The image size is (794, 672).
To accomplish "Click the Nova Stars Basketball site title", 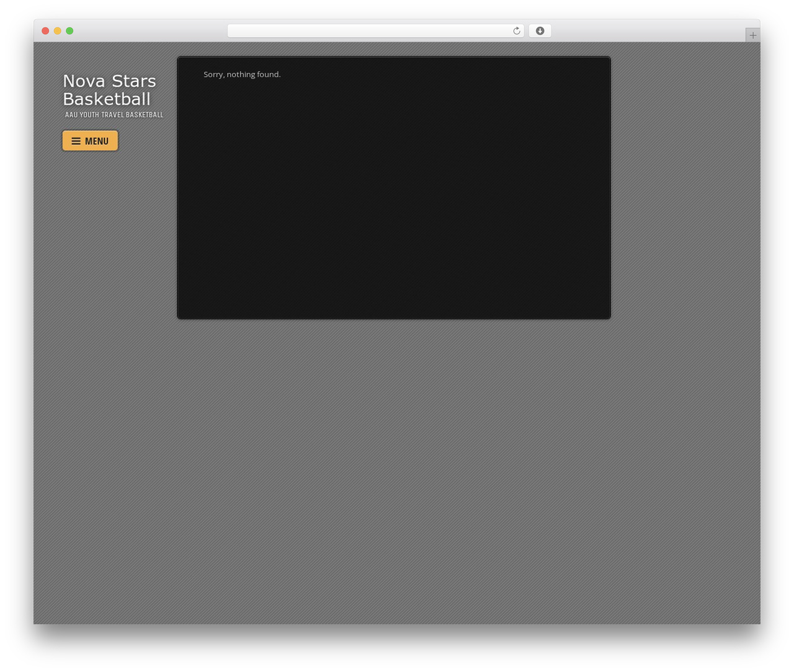I will pyautogui.click(x=110, y=90).
